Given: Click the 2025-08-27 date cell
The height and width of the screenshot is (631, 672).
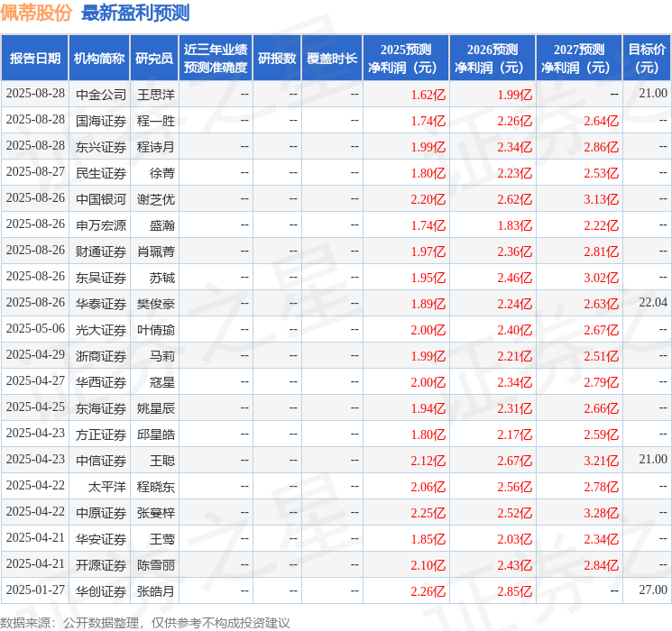Looking at the screenshot, I should tap(35, 172).
